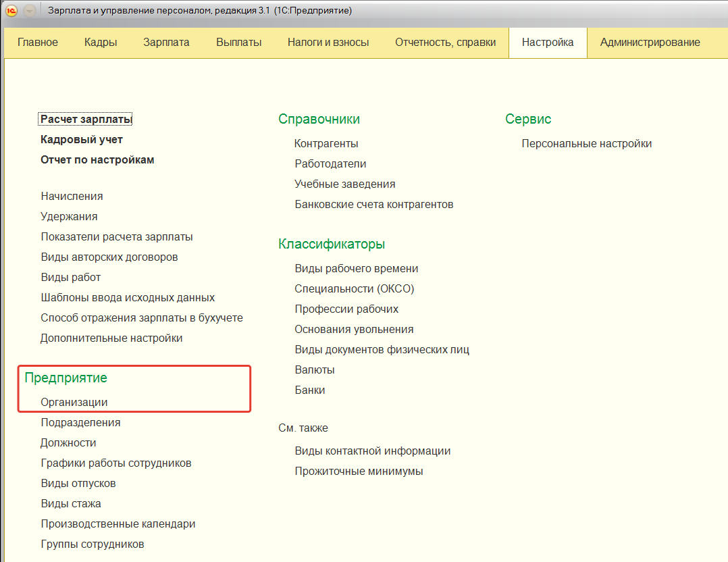
Task: Open the Администрирование tab
Action: (650, 43)
